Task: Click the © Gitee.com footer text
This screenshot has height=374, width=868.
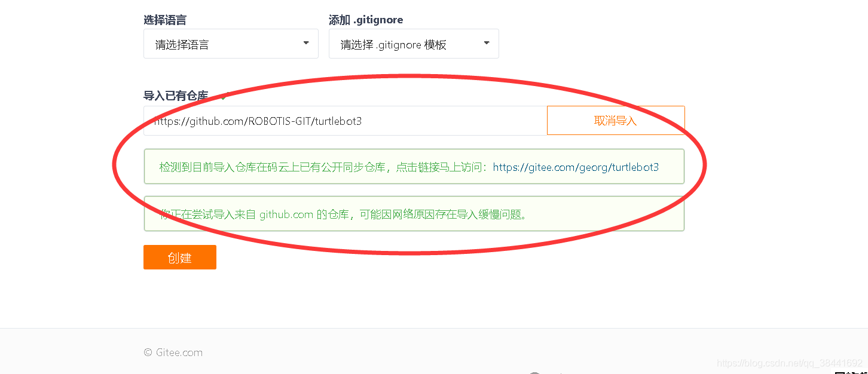Action: click(x=173, y=352)
